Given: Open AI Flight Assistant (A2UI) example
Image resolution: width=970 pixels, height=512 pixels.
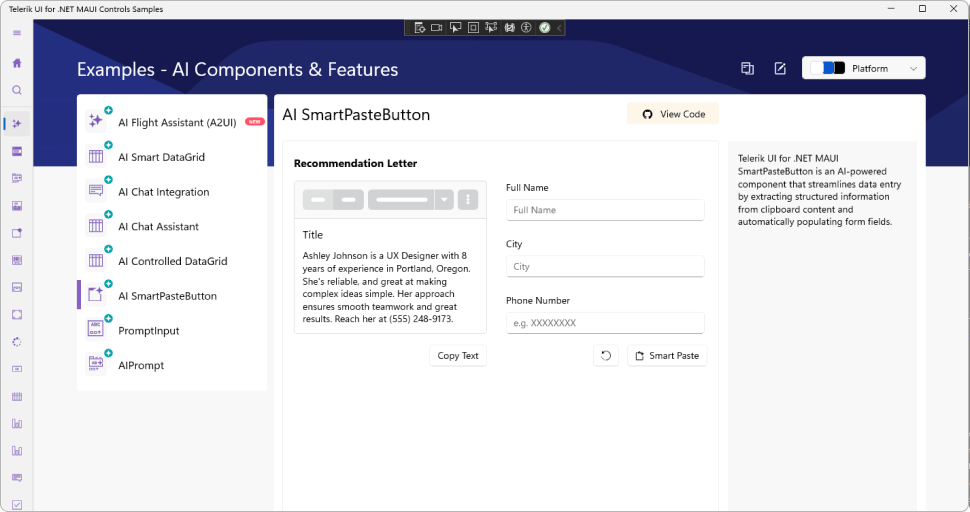Looking at the screenshot, I should pos(173,122).
